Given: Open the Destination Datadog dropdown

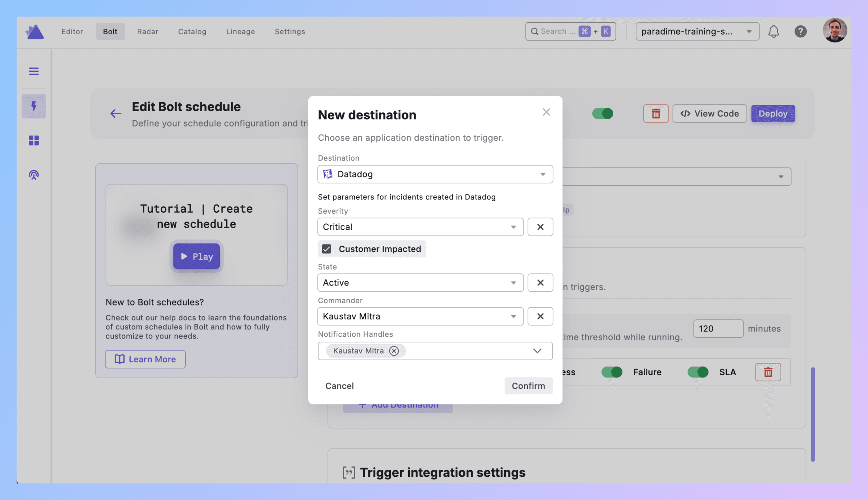Looking at the screenshot, I should tap(435, 174).
